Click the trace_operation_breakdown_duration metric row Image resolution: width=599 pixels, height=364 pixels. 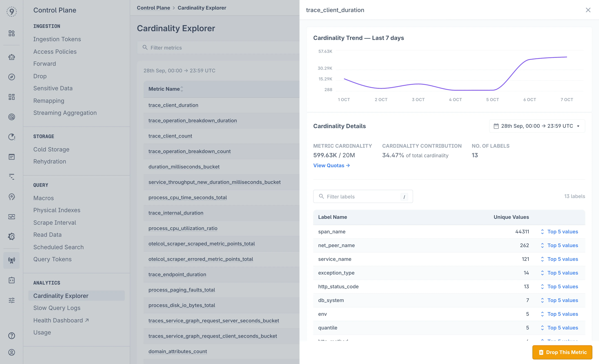192,121
